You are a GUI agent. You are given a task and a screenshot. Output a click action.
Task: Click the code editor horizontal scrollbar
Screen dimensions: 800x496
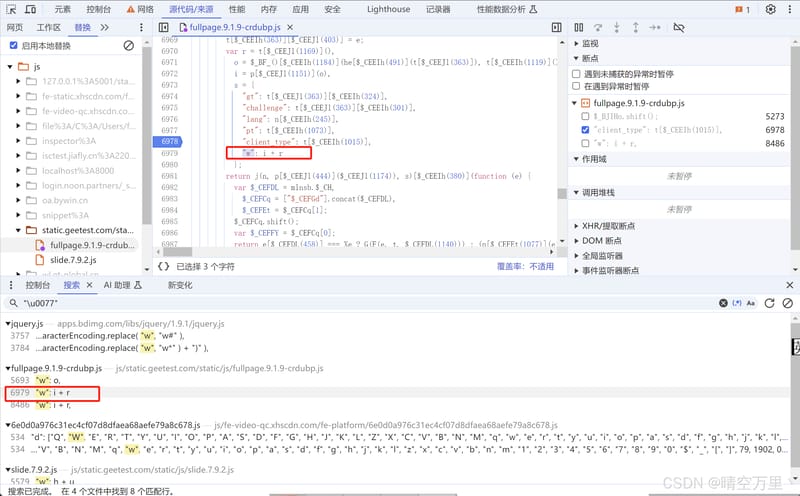click(x=178, y=252)
